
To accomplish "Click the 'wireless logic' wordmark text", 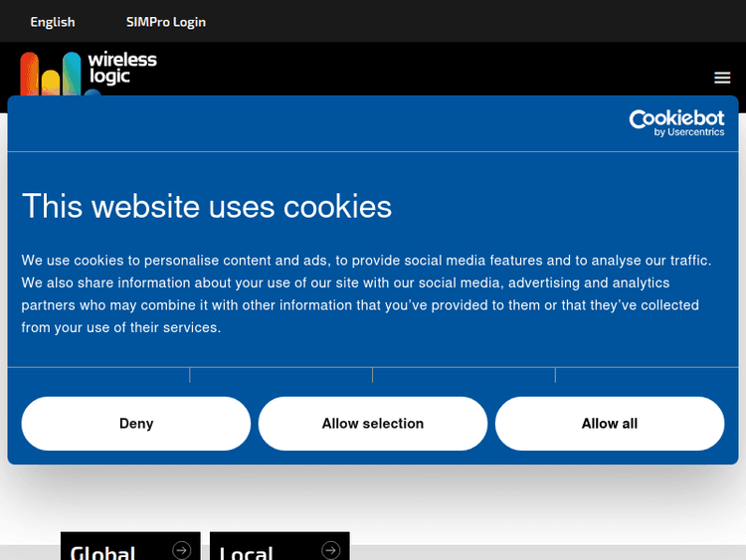I will coord(122,68).
